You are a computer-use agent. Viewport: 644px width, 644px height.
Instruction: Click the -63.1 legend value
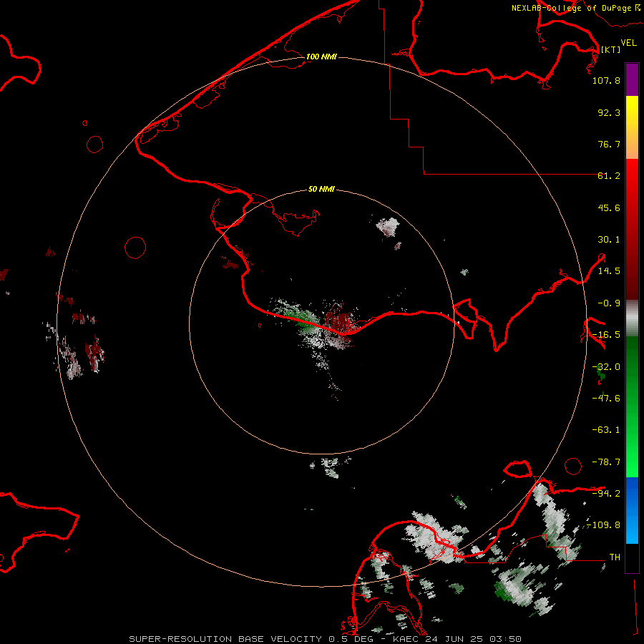tap(606, 430)
